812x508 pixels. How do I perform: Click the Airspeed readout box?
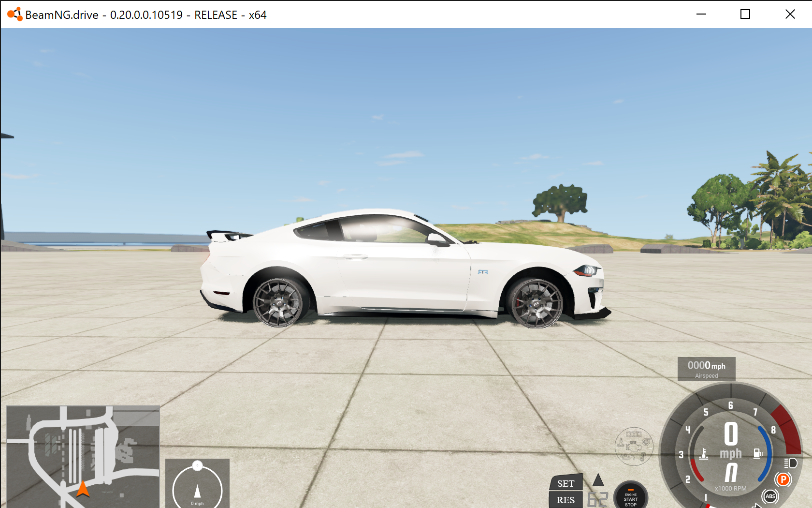[x=706, y=369]
